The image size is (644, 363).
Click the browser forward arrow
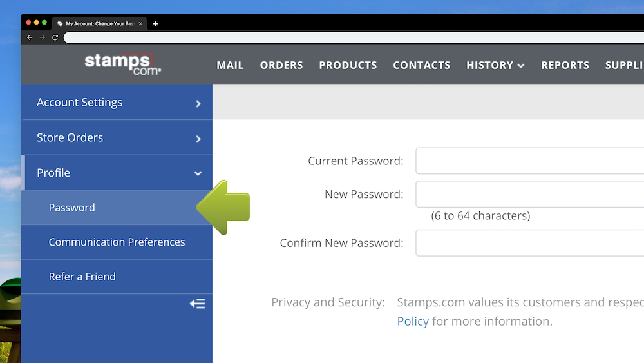[43, 37]
